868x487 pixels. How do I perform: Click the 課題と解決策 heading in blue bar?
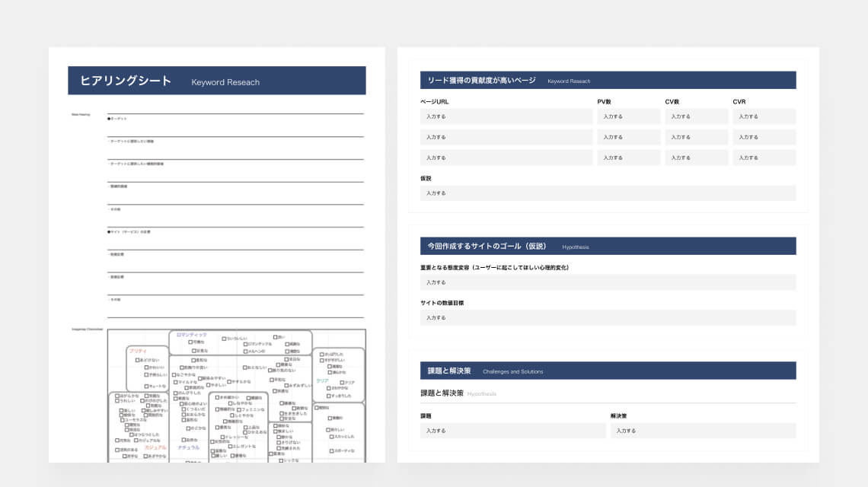[449, 371]
